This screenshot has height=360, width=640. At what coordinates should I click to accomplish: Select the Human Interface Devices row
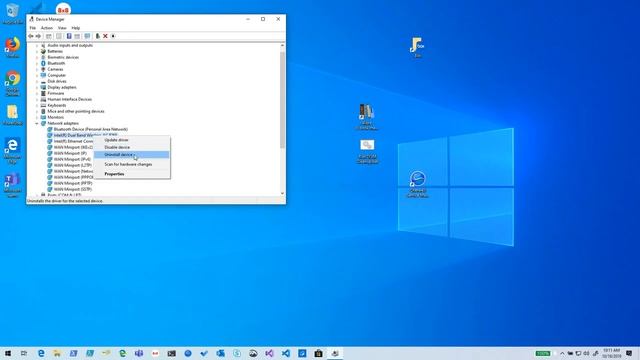point(66,99)
